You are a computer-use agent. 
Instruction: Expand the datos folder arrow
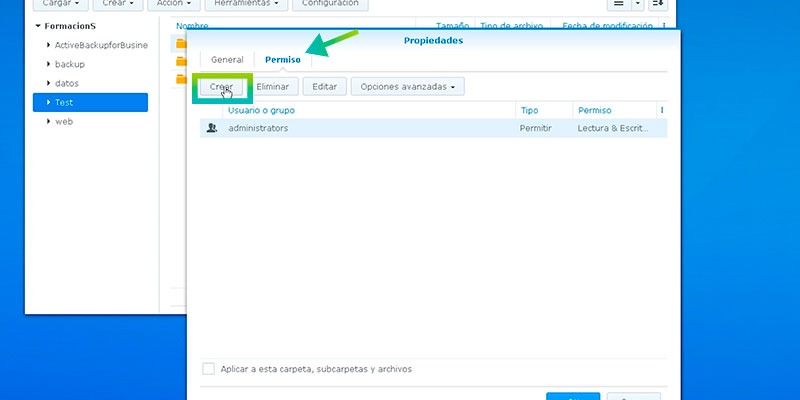tap(48, 83)
